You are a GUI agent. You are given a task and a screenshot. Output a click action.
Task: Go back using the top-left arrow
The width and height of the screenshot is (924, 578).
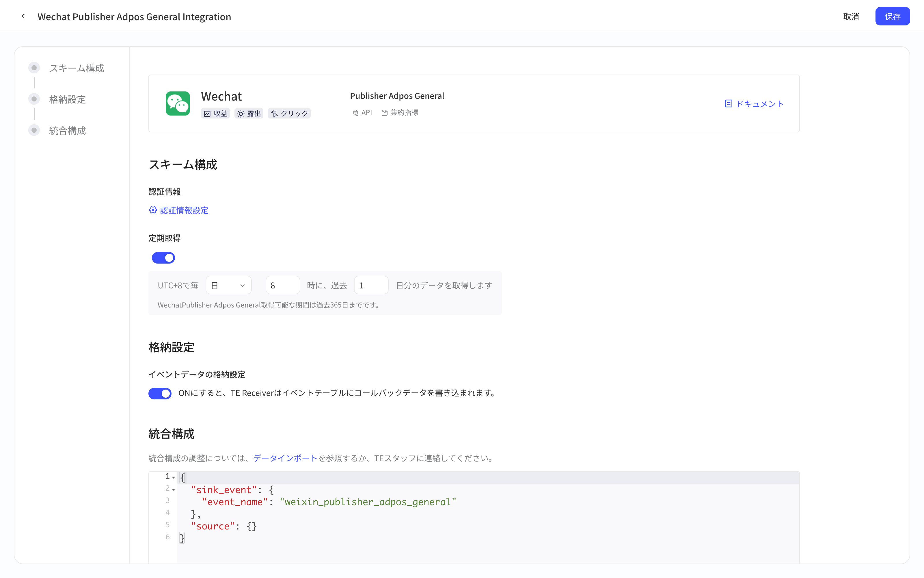coord(23,16)
